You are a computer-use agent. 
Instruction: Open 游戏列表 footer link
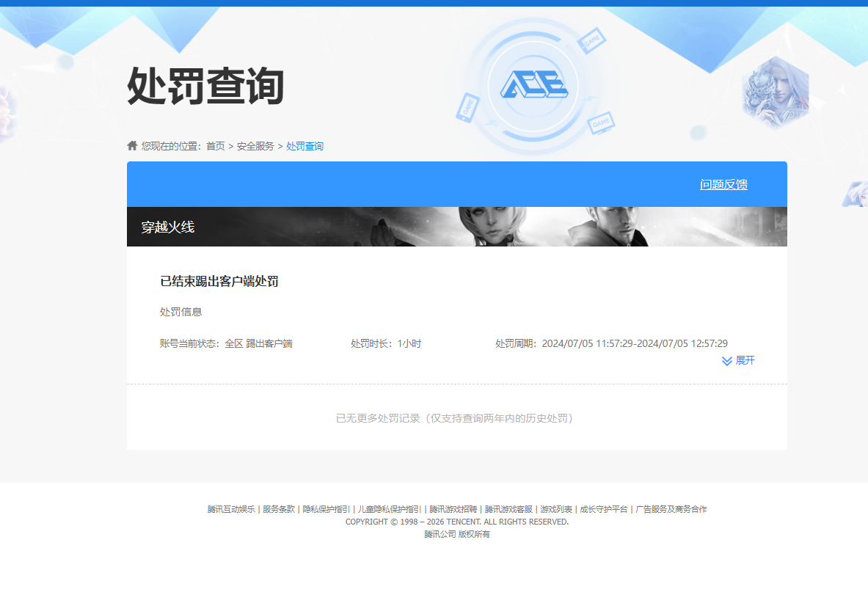click(x=555, y=509)
